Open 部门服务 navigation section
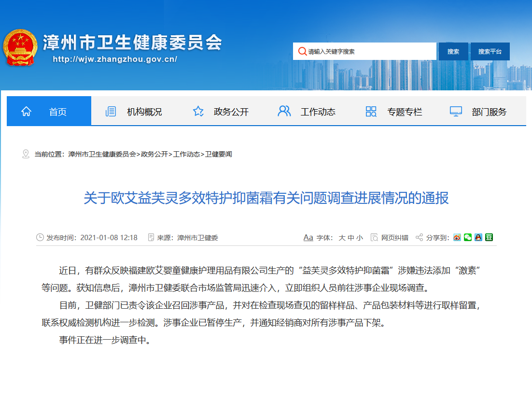This screenshot has height=402, width=532. click(x=489, y=112)
